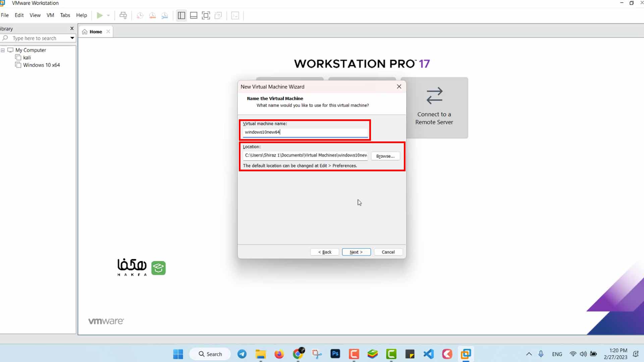The width and height of the screenshot is (644, 362).
Task: Toggle the Show Library sidebar icon
Action: 181,15
